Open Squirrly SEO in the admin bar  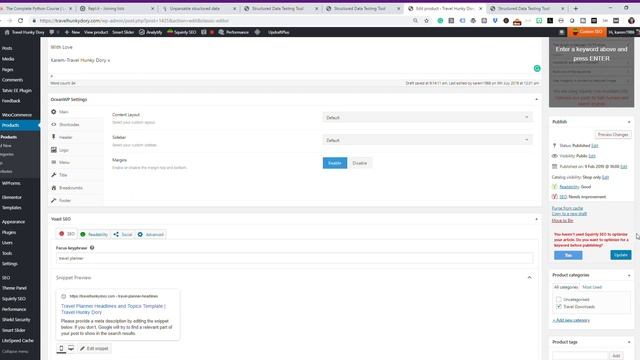coord(182,32)
